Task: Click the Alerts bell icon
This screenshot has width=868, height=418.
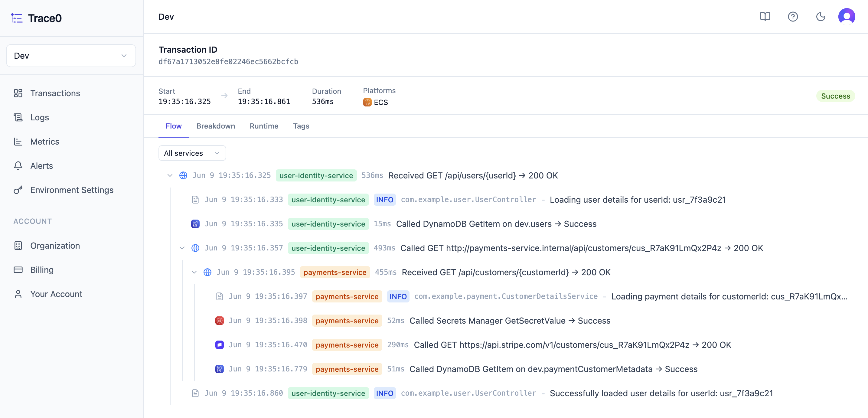Action: point(18,166)
